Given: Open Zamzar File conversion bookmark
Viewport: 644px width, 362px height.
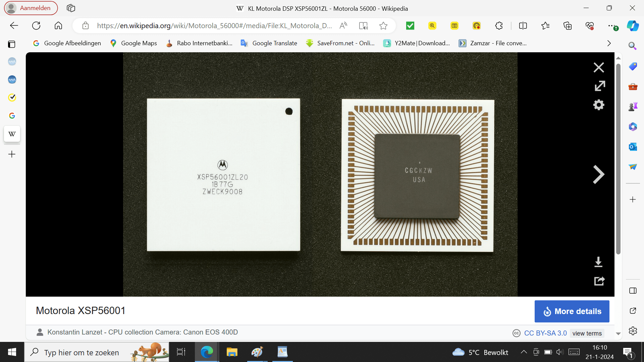Looking at the screenshot, I should [493, 43].
